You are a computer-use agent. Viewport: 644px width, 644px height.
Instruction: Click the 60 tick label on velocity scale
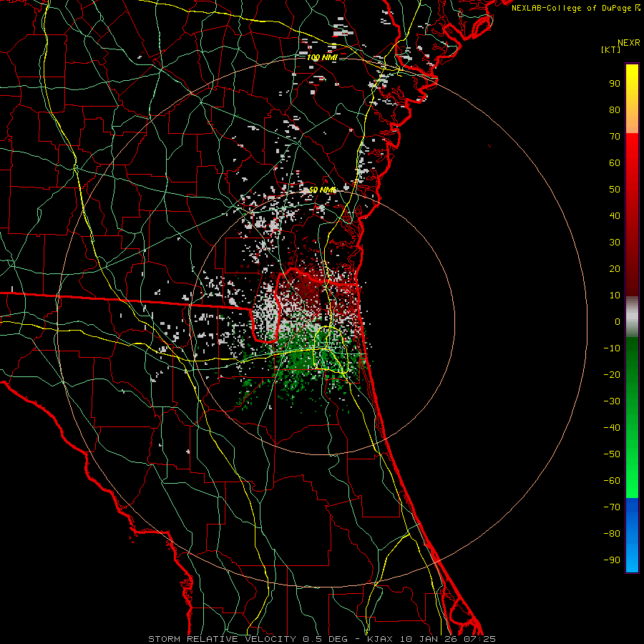pyautogui.click(x=615, y=163)
